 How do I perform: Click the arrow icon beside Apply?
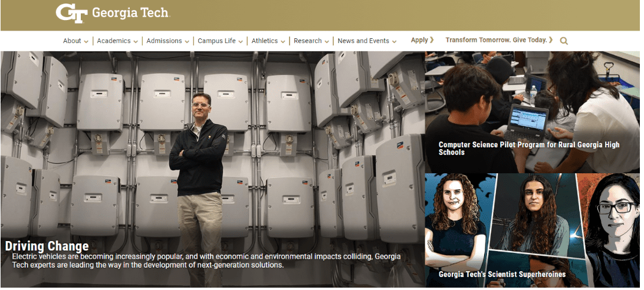[432, 40]
